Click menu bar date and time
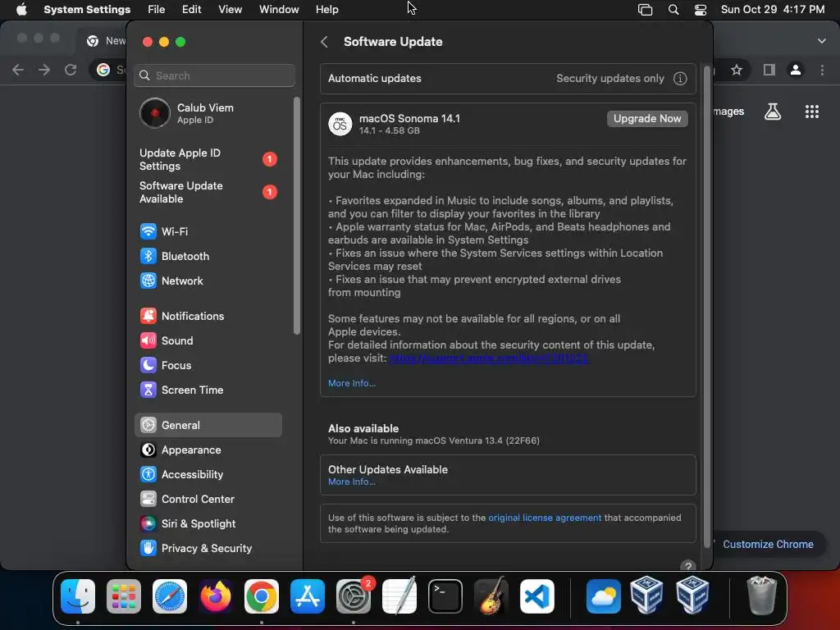The image size is (840, 630). 773,10
